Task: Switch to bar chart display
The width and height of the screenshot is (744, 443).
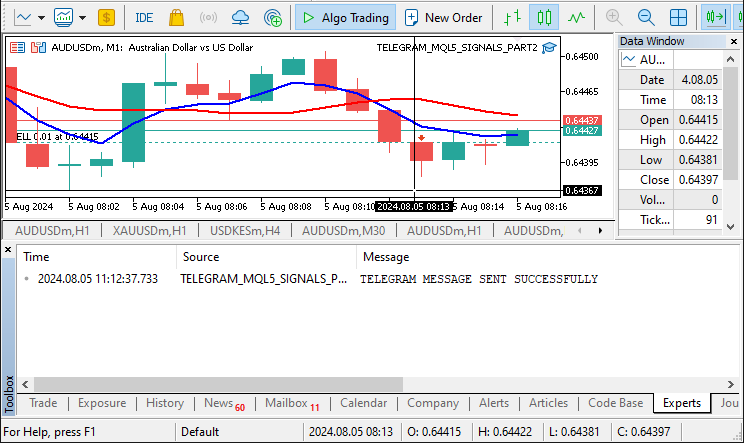Action: coord(512,18)
